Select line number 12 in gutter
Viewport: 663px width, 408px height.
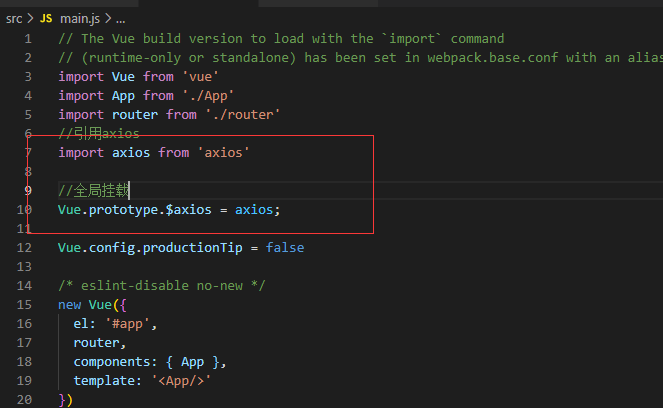24,247
